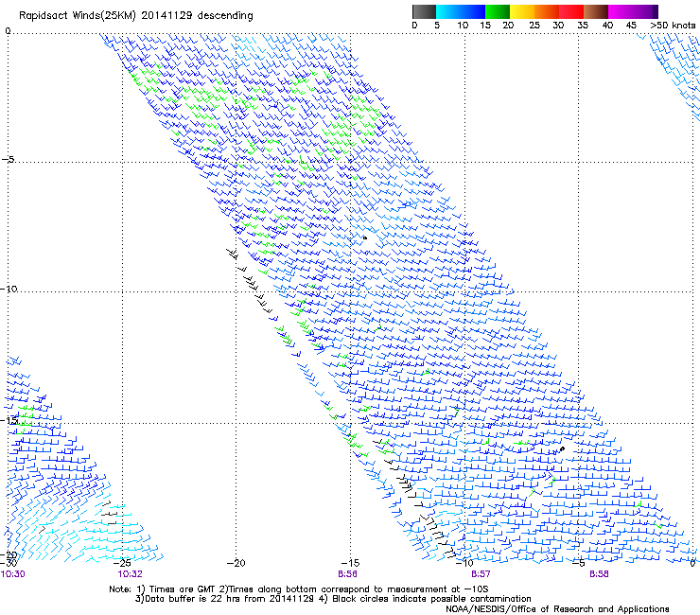700x615 pixels.
Task: Click the '-20' longitude label on the bottom axis
Action: [236, 563]
